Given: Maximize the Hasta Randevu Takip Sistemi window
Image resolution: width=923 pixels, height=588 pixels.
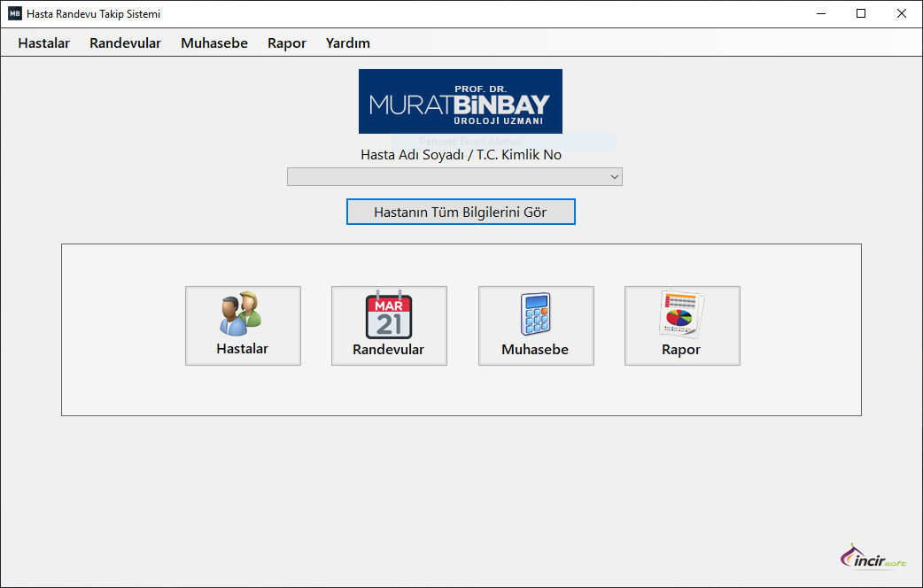Looking at the screenshot, I should click(861, 13).
